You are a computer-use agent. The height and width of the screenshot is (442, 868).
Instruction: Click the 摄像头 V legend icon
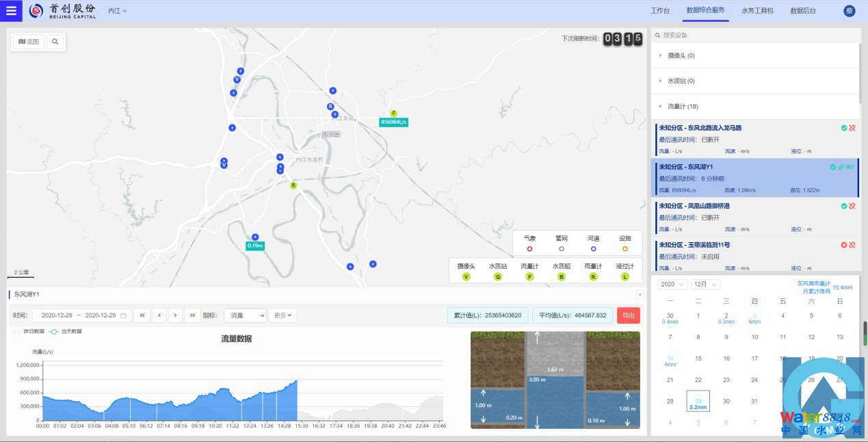pos(466,276)
